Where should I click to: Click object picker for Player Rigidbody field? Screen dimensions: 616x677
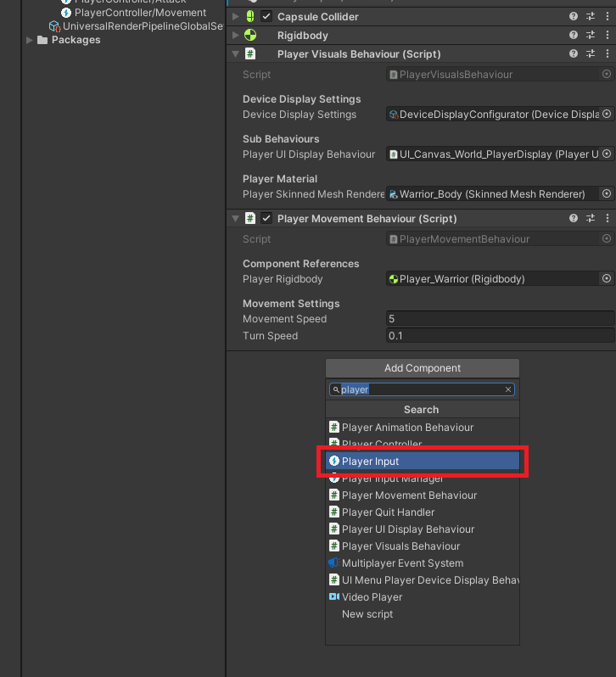coord(607,278)
